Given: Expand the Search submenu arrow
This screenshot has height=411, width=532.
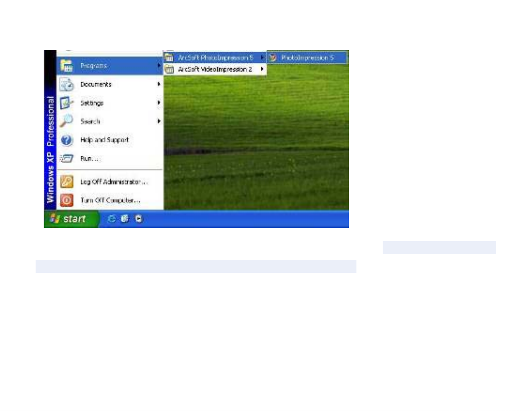Looking at the screenshot, I should (159, 121).
